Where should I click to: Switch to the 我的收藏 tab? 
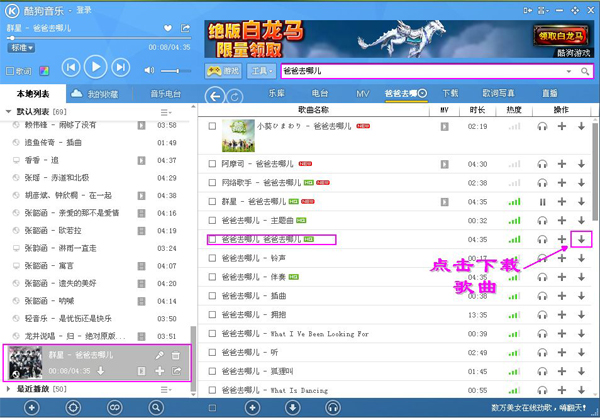click(x=95, y=94)
